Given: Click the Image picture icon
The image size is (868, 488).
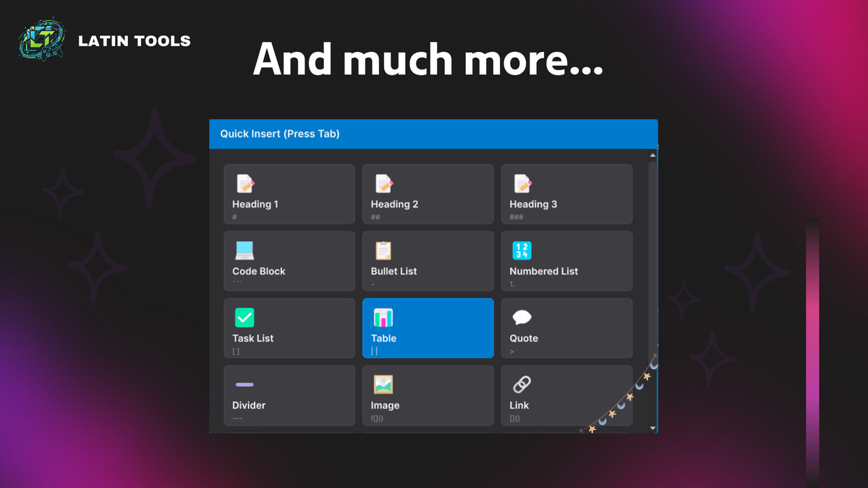Looking at the screenshot, I should tap(383, 385).
